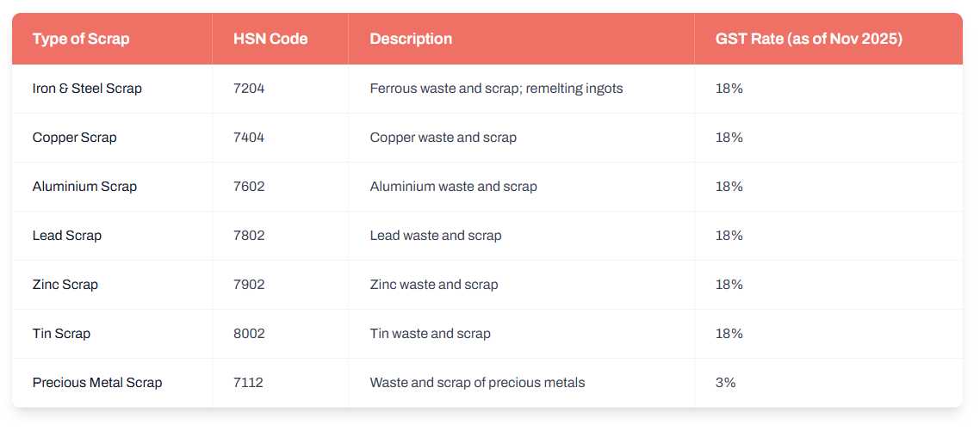Select the Zinc Scrap row label

pos(65,285)
